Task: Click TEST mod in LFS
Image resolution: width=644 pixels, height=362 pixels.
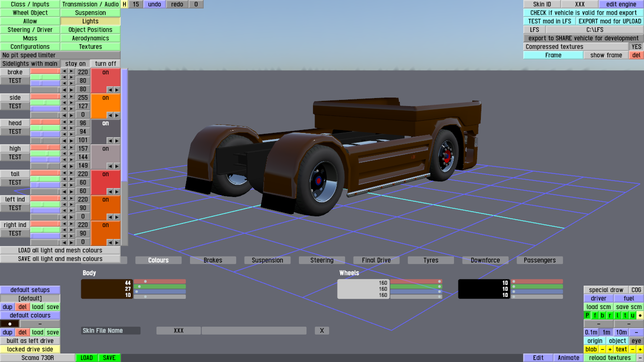Action: [550, 21]
